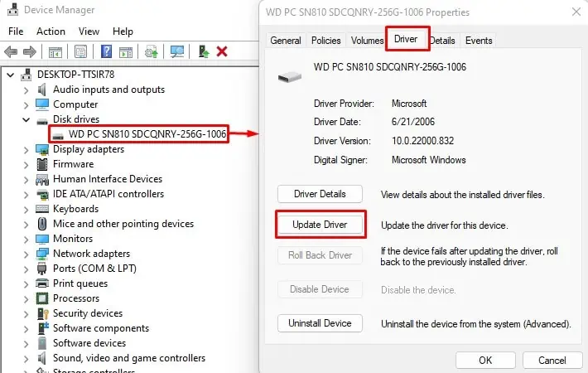Collapse the DESKTOP-TTSIR78 root node

pos(11,75)
